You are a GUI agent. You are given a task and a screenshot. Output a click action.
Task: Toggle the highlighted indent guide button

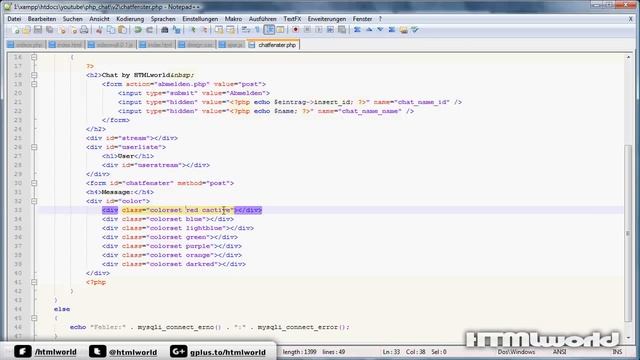269,30
